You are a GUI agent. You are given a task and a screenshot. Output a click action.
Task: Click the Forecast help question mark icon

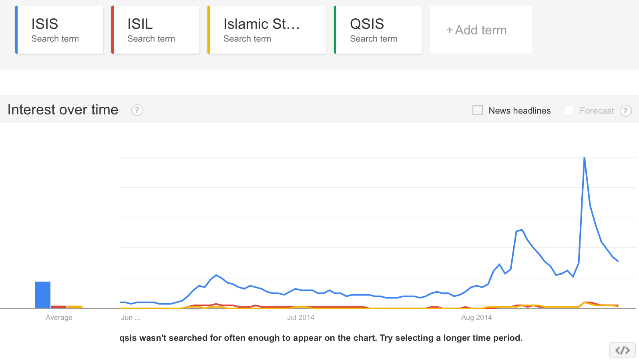tap(625, 111)
